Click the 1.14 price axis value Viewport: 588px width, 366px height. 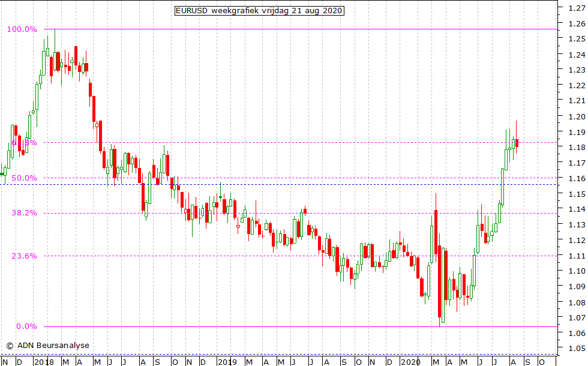577,209
